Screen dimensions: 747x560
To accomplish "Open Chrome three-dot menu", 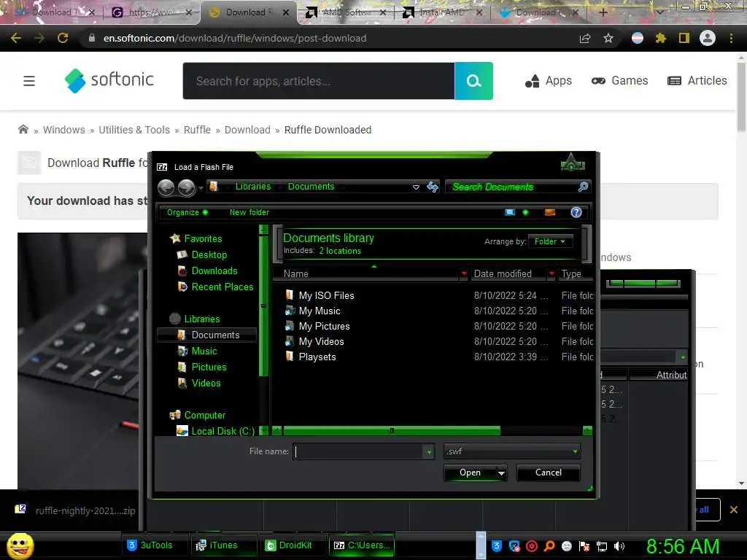I will [731, 38].
